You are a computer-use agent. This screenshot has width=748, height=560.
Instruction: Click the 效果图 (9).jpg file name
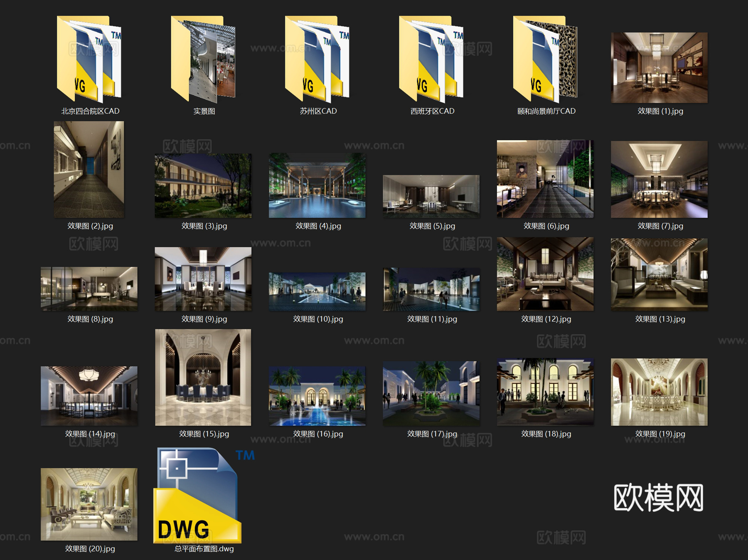(204, 319)
